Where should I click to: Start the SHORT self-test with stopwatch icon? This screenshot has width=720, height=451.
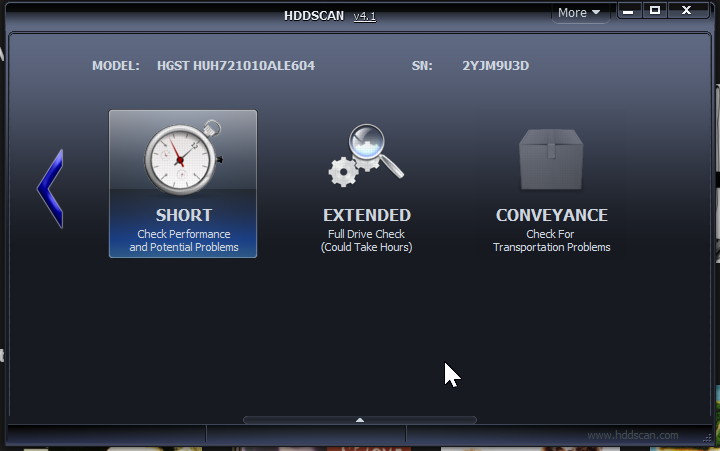pyautogui.click(x=183, y=184)
